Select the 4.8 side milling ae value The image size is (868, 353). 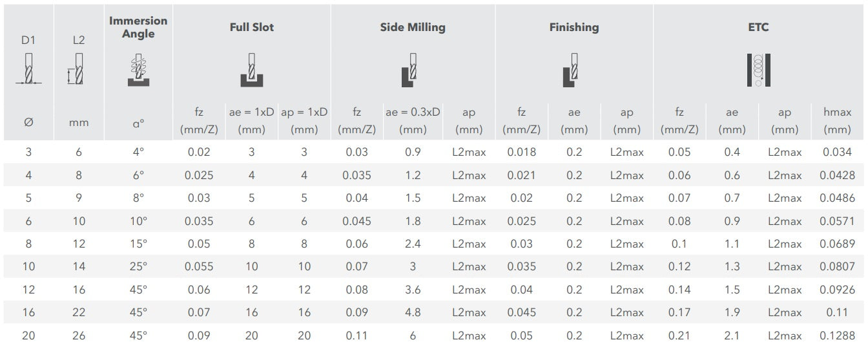coord(413,312)
